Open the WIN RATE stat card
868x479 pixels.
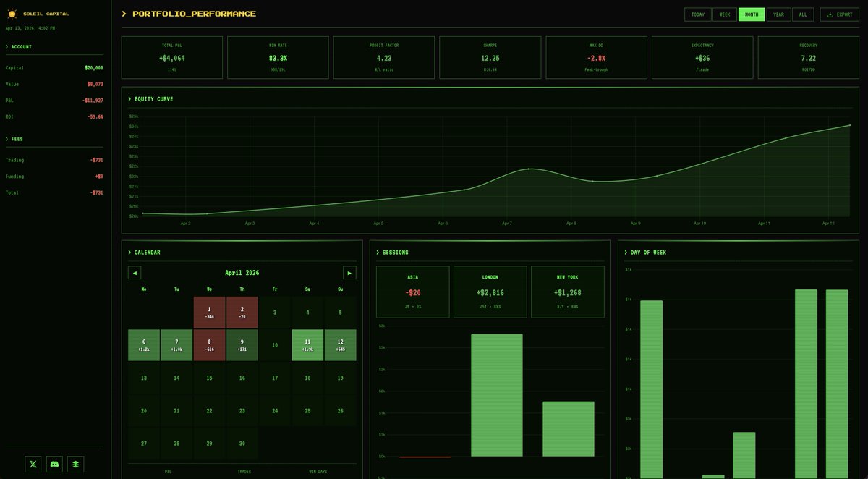[278, 57]
